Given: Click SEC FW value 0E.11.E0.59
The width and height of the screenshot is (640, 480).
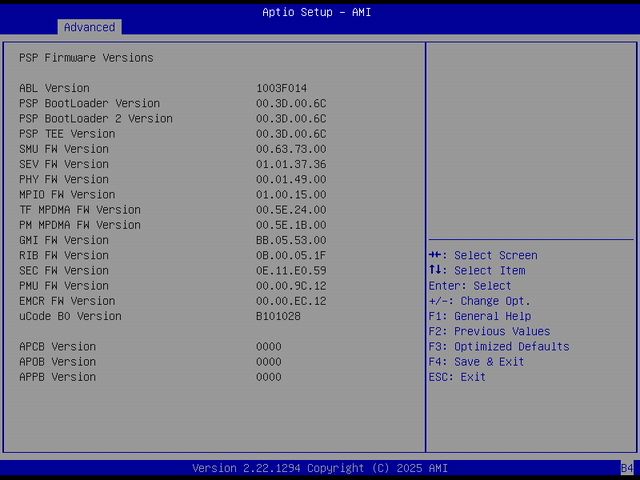Looking at the screenshot, I should tap(291, 271).
